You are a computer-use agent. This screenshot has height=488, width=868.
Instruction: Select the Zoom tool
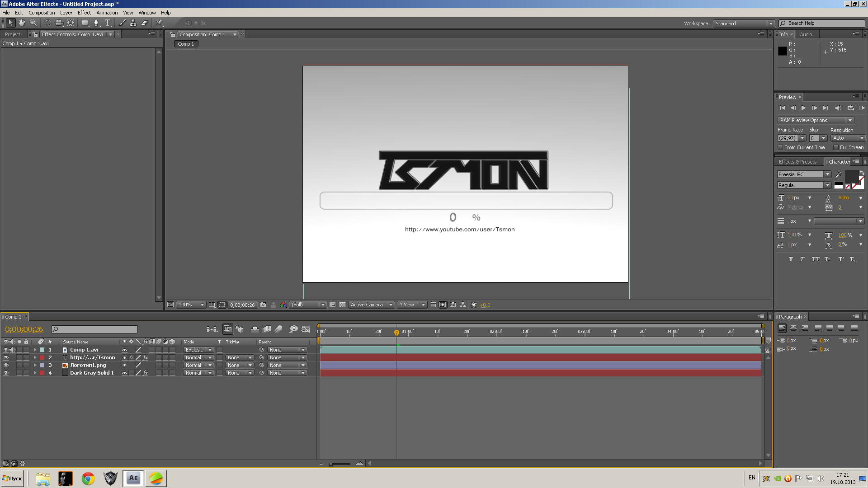(x=33, y=23)
